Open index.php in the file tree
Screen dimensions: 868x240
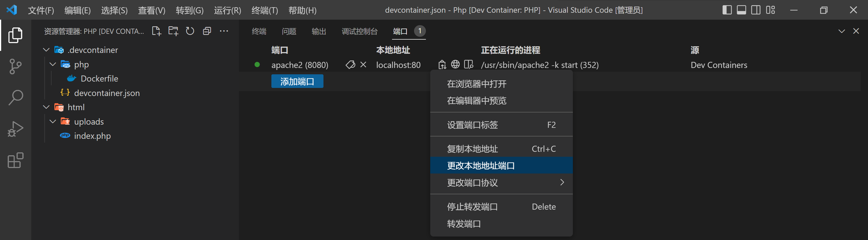tap(92, 136)
